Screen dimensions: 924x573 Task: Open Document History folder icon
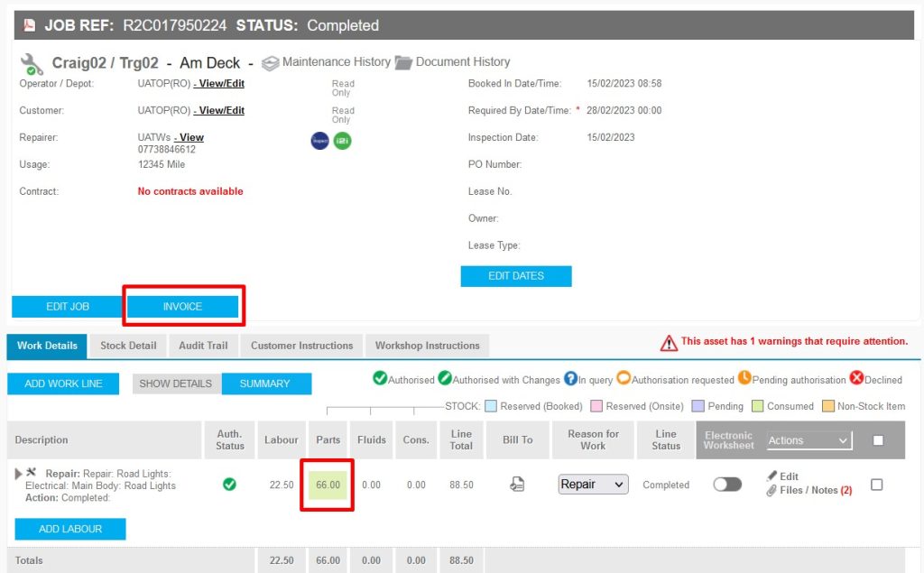[x=403, y=63]
